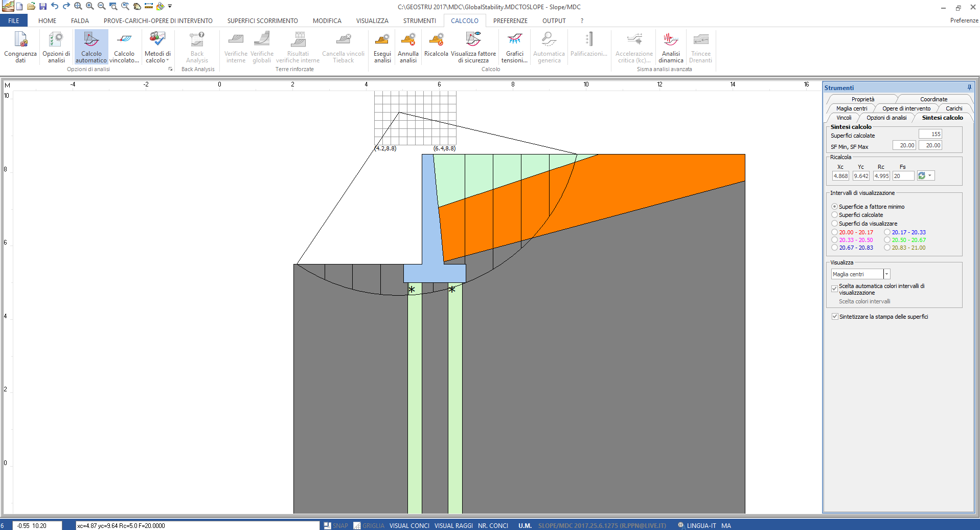980x530 pixels.
Task: Switch to Coordinate panel tab
Action: (933, 99)
